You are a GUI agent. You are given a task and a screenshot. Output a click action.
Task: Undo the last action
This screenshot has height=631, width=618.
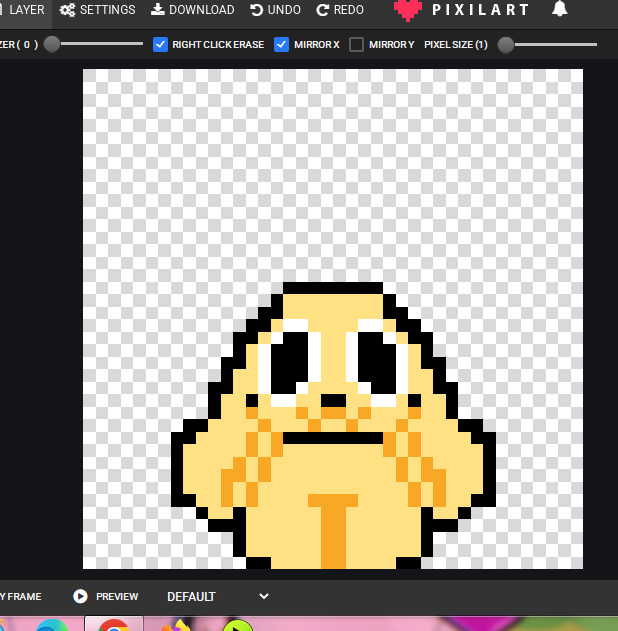[x=275, y=10]
